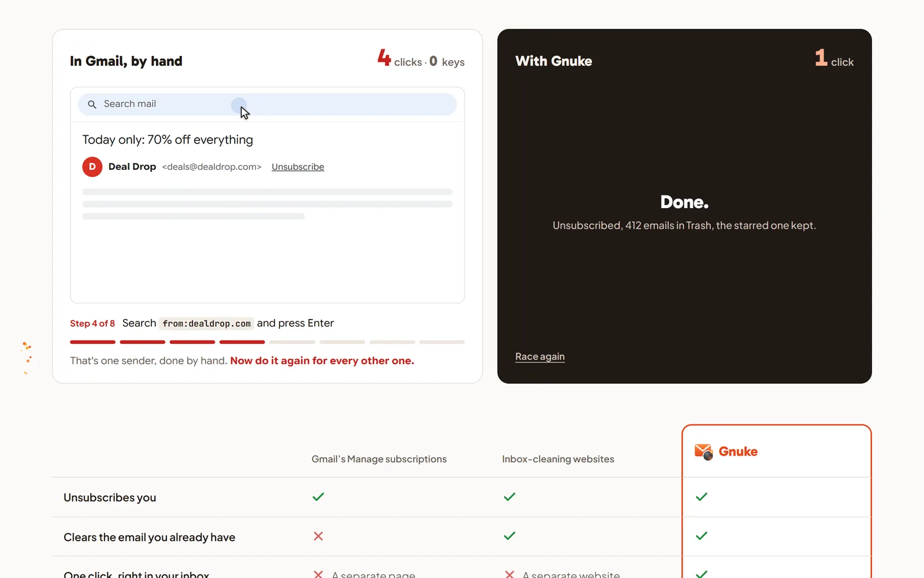924x578 pixels.
Task: Click the from:dealdrop.com code snippet
Action: pos(207,324)
